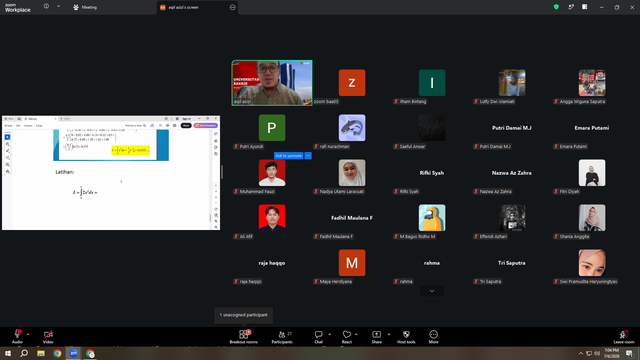The image size is (640, 360).
Task: Select Muhammad Fauzi's photo tile
Action: (272, 173)
